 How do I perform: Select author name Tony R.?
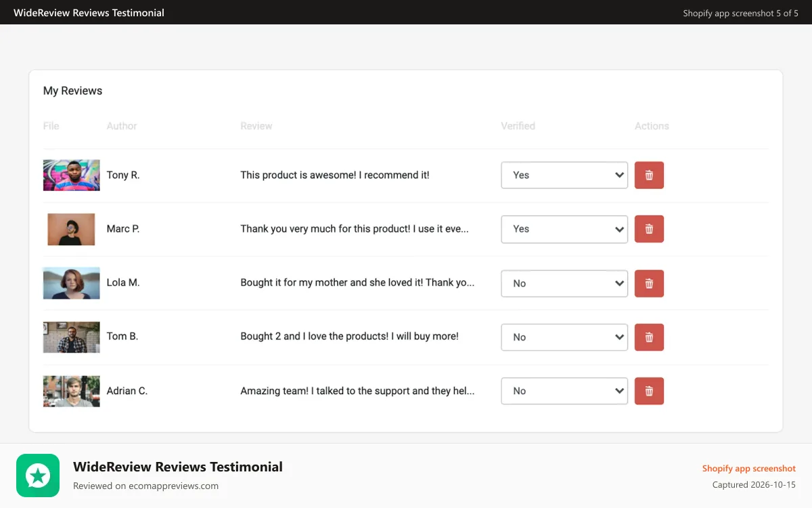[123, 175]
